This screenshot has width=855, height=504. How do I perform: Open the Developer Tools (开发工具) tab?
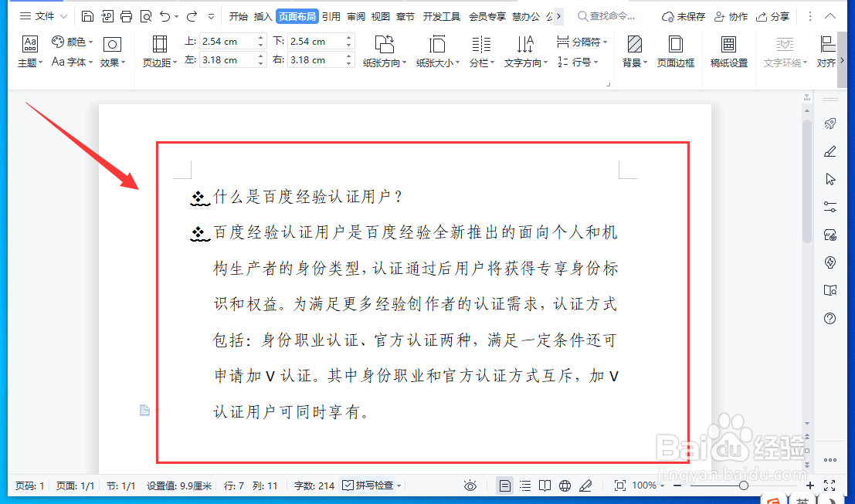442,16
